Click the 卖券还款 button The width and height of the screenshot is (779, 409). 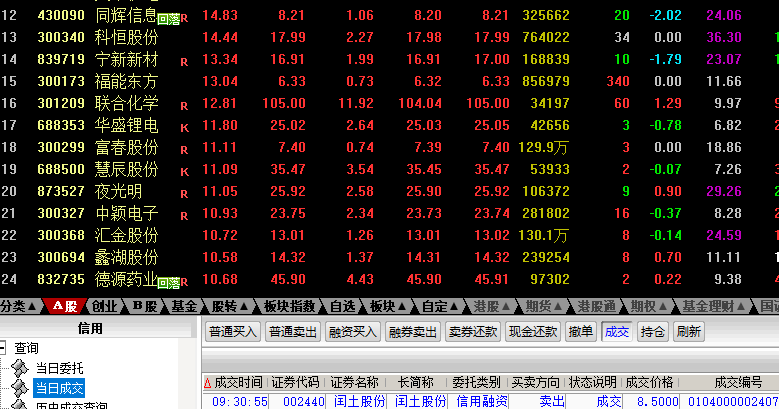[473, 331]
